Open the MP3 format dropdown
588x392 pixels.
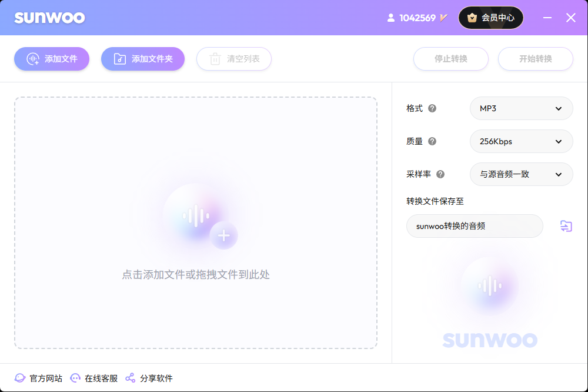click(521, 108)
